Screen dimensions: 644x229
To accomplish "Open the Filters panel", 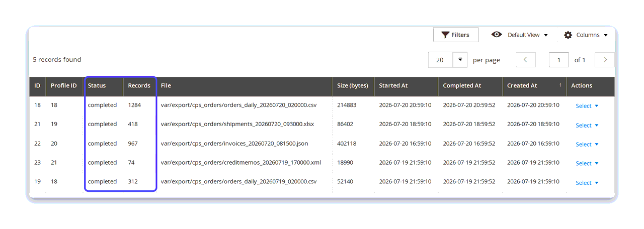I will (x=456, y=35).
